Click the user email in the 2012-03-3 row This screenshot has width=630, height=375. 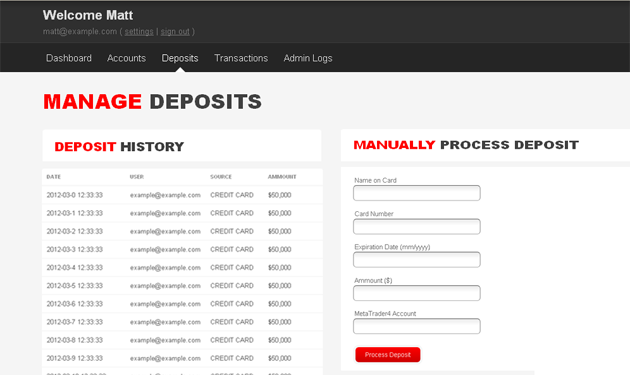tap(165, 249)
